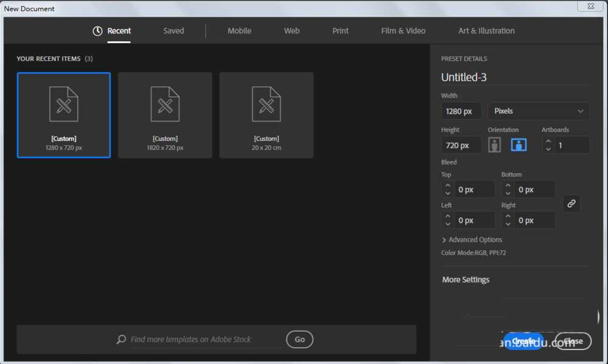Increase the Right bleed value

pos(508,216)
